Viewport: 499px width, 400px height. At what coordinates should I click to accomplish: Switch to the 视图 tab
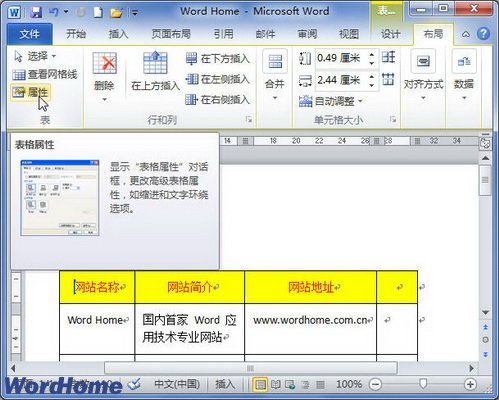click(x=349, y=34)
